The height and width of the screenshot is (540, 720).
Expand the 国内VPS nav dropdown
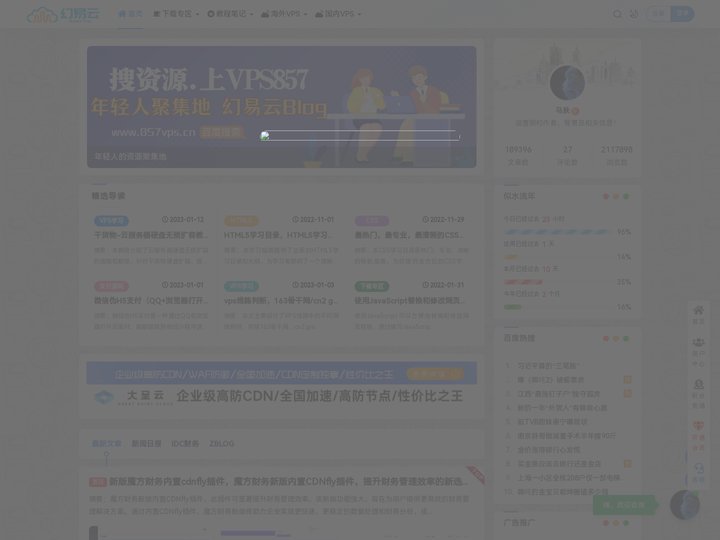(x=338, y=14)
